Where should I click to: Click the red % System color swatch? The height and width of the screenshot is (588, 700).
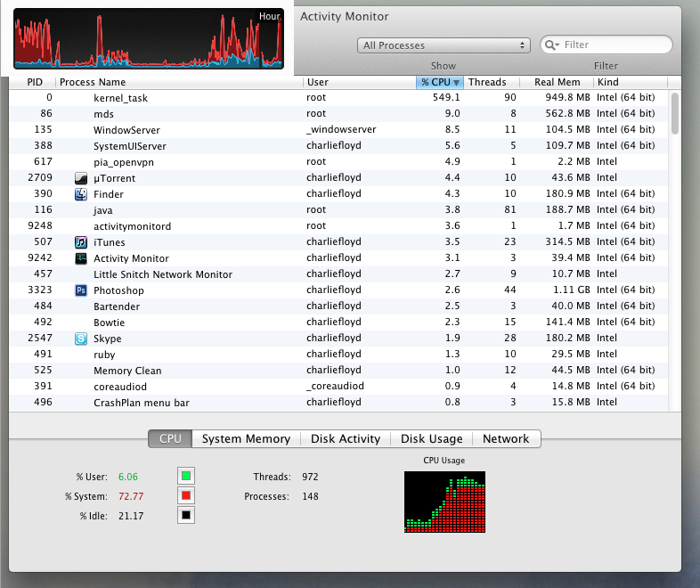click(x=186, y=495)
